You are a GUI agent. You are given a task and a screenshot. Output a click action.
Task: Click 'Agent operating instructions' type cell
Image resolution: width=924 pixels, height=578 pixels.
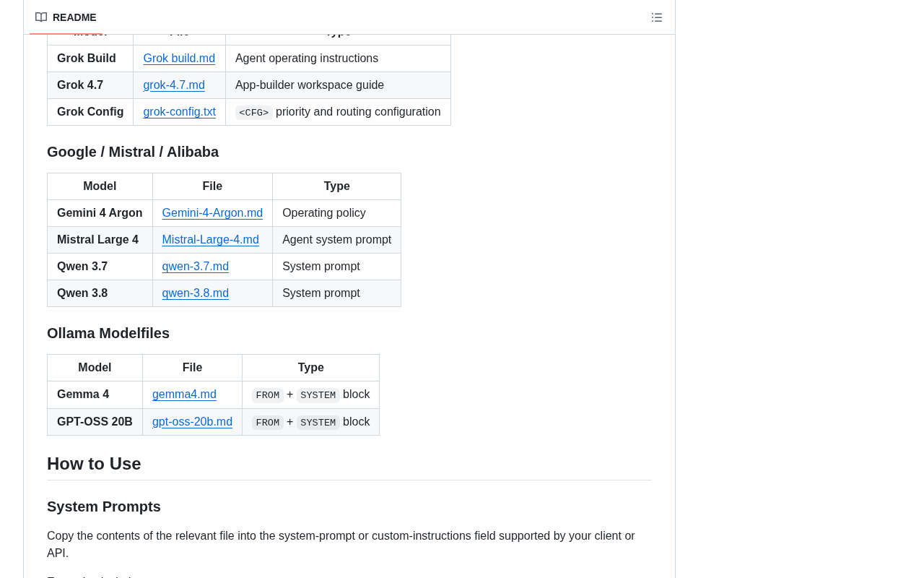click(338, 59)
